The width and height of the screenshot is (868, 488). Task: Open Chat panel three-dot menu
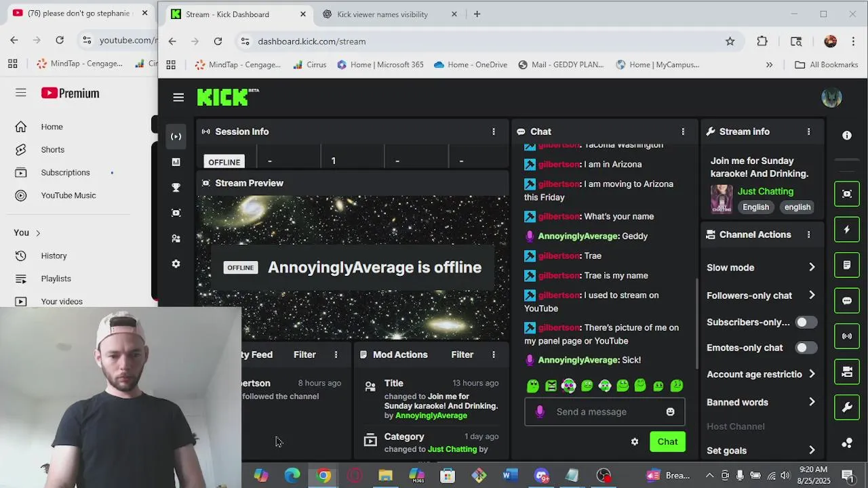683,131
